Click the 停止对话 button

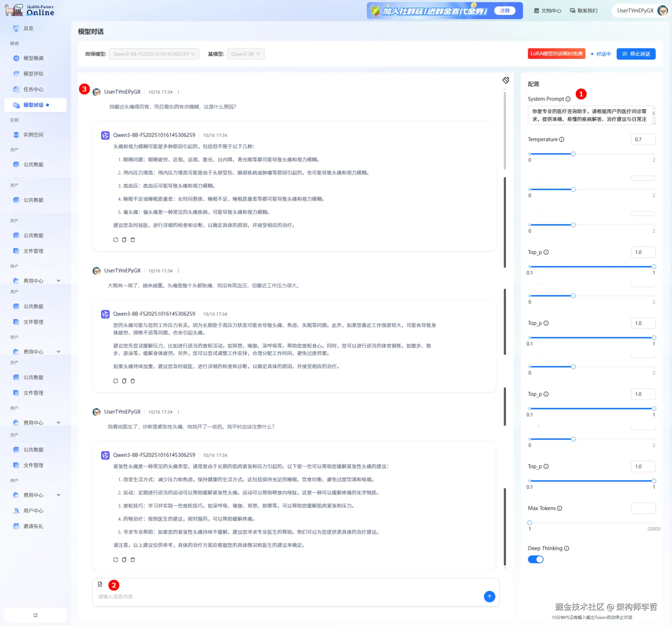(635, 54)
